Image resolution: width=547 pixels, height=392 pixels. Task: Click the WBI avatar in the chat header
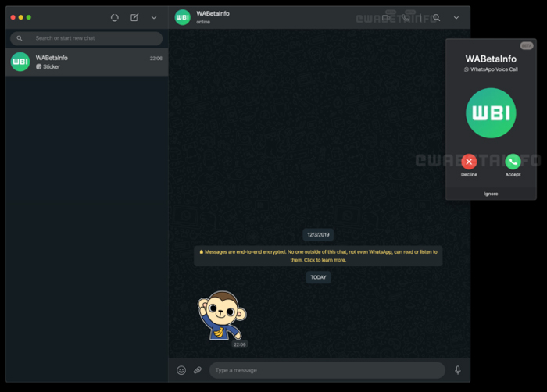click(x=182, y=17)
